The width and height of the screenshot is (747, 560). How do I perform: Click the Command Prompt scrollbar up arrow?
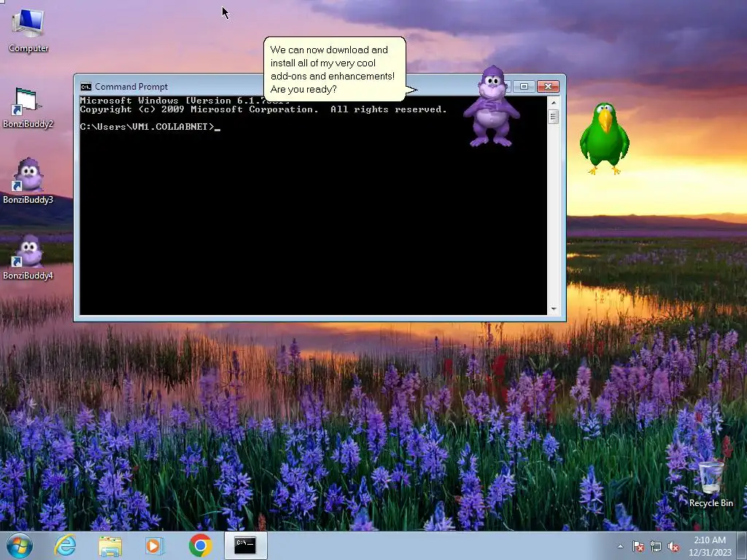pyautogui.click(x=553, y=102)
